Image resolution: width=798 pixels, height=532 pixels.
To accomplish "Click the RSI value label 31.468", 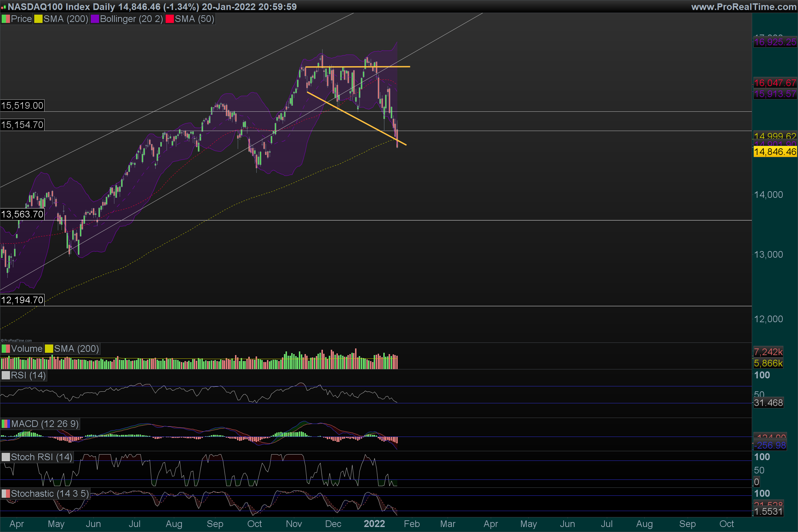I will (x=768, y=403).
